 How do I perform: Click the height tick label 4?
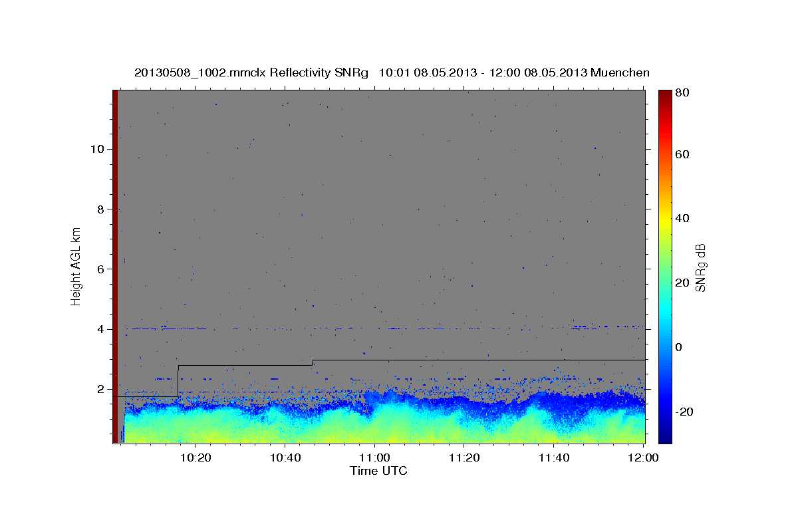click(101, 329)
